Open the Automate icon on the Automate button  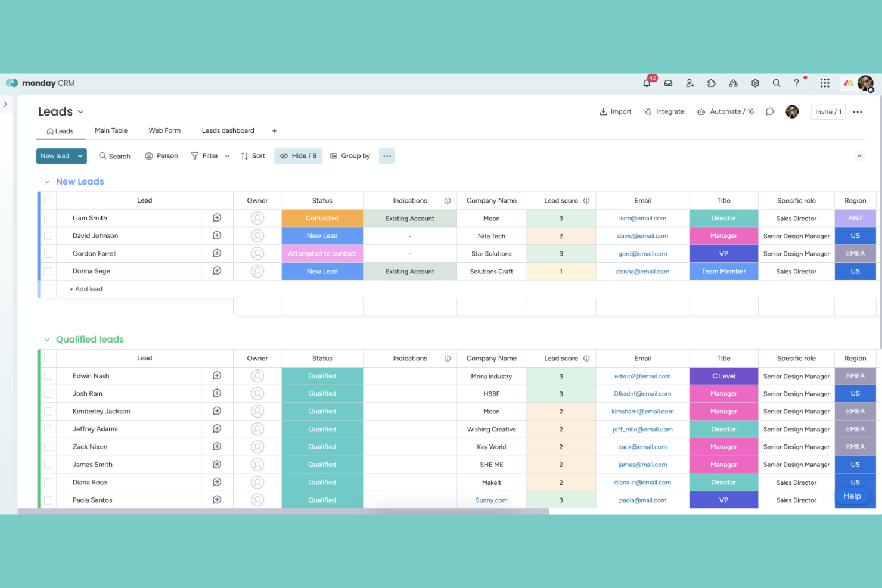coord(701,111)
